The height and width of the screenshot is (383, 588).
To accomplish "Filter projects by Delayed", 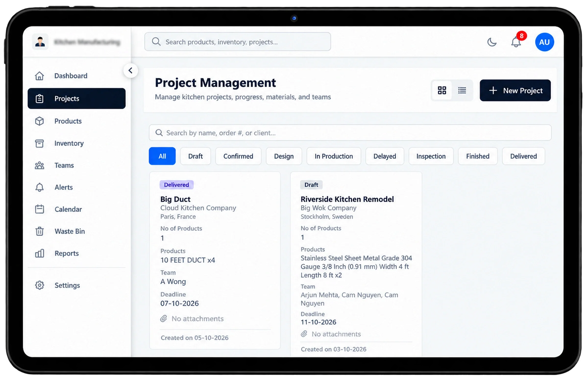I will pos(384,156).
